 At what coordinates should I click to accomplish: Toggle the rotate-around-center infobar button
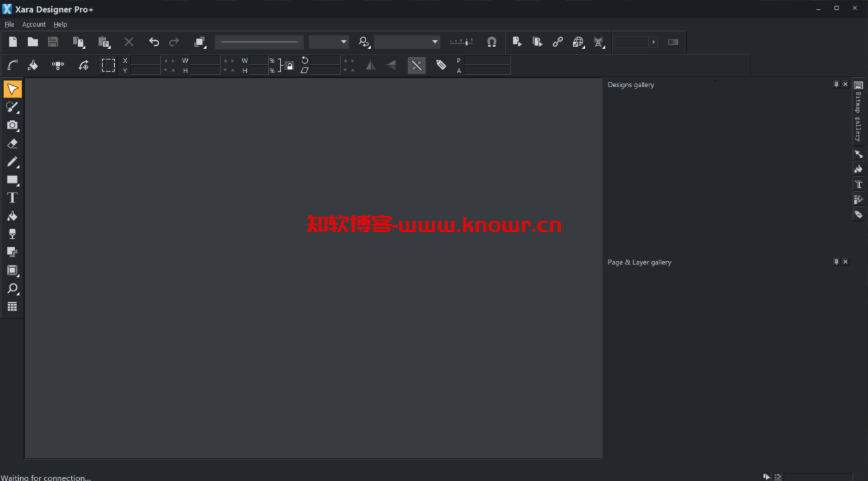83,65
